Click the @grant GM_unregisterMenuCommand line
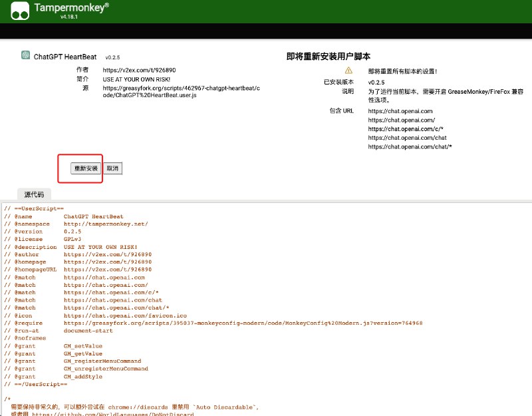The width and height of the screenshot is (532, 416). pos(76,369)
